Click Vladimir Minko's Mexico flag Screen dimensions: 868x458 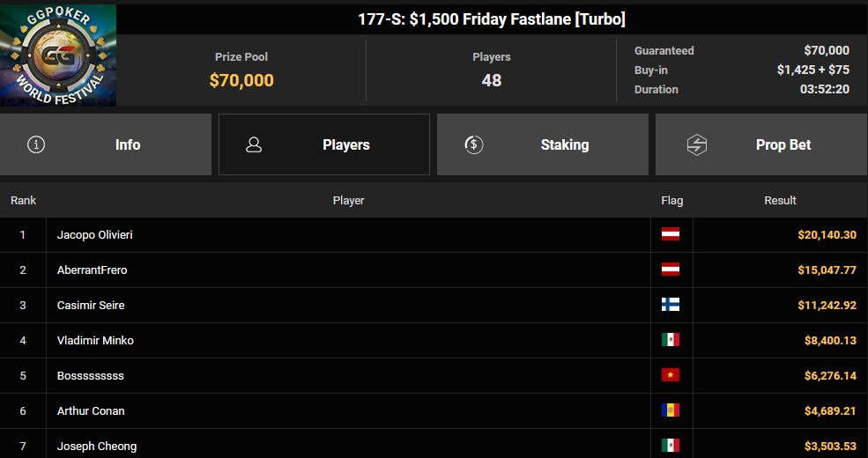point(671,340)
